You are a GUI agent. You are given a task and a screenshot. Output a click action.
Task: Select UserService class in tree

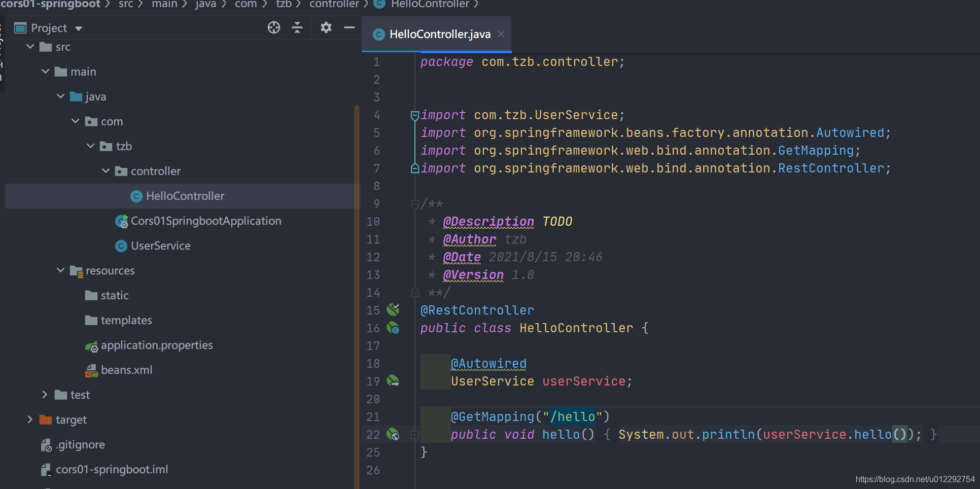[x=161, y=246]
